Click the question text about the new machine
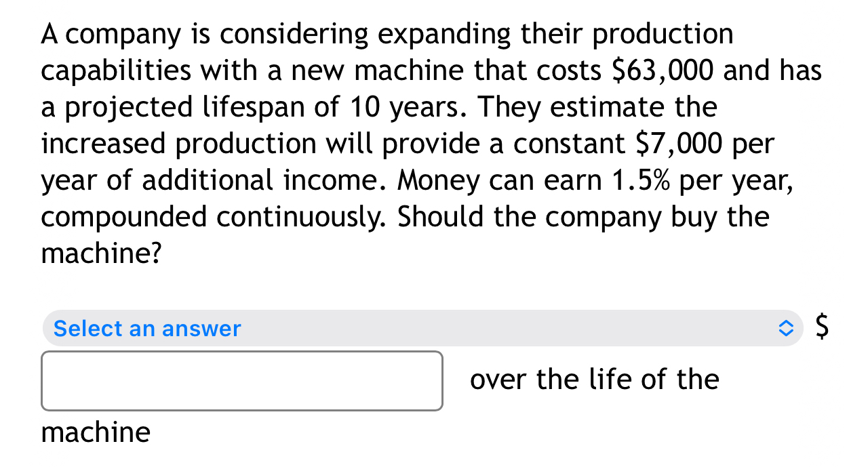The width and height of the screenshot is (868, 467). click(407, 142)
